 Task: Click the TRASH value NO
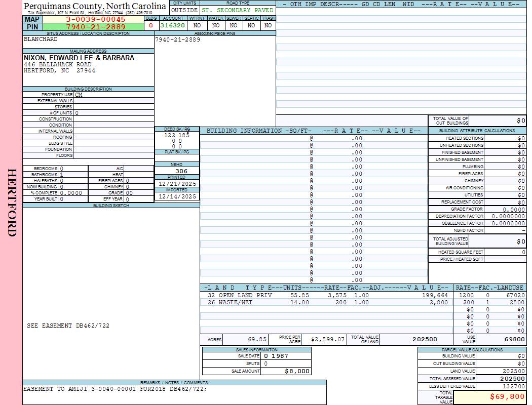click(x=268, y=25)
